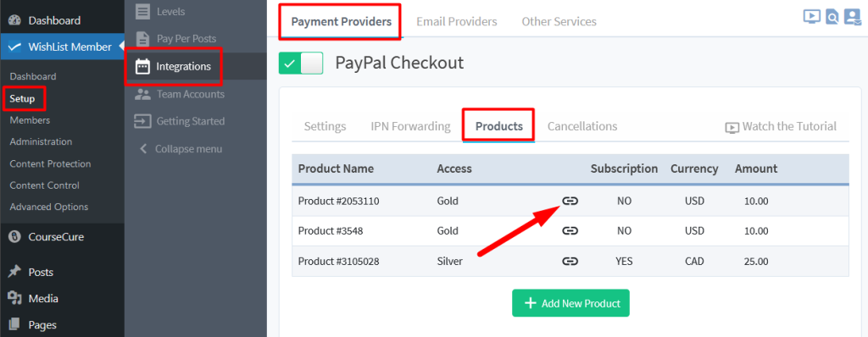Open Content Control submenu item
Viewport: 868px width, 337px height.
(44, 185)
